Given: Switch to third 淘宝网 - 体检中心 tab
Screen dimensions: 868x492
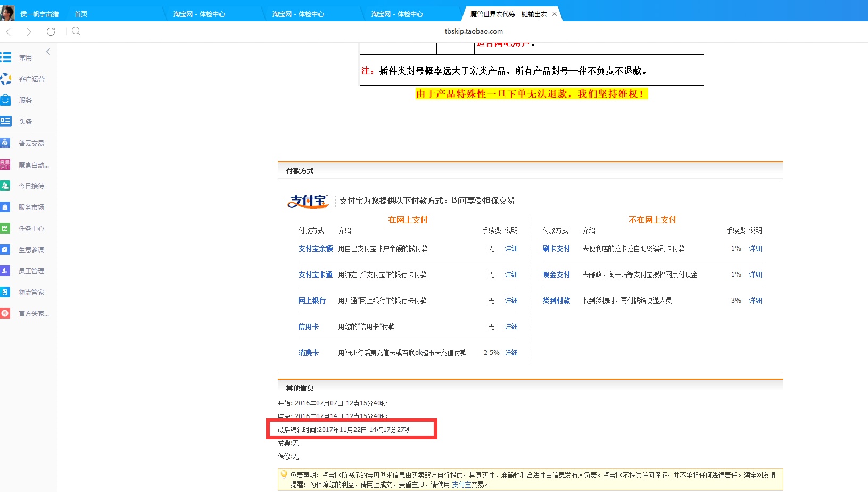Looking at the screenshot, I should tap(397, 14).
